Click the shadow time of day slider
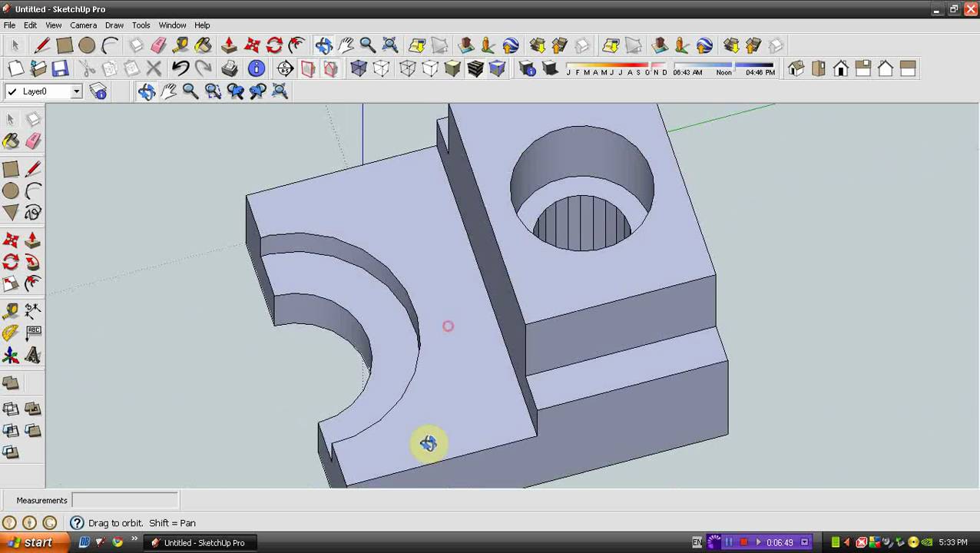 [723, 66]
